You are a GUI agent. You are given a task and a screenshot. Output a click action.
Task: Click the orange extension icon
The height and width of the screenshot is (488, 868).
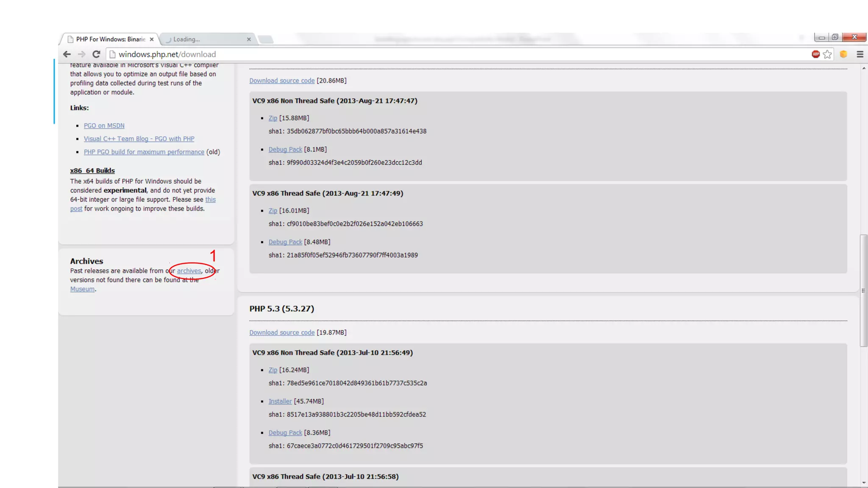pyautogui.click(x=843, y=54)
